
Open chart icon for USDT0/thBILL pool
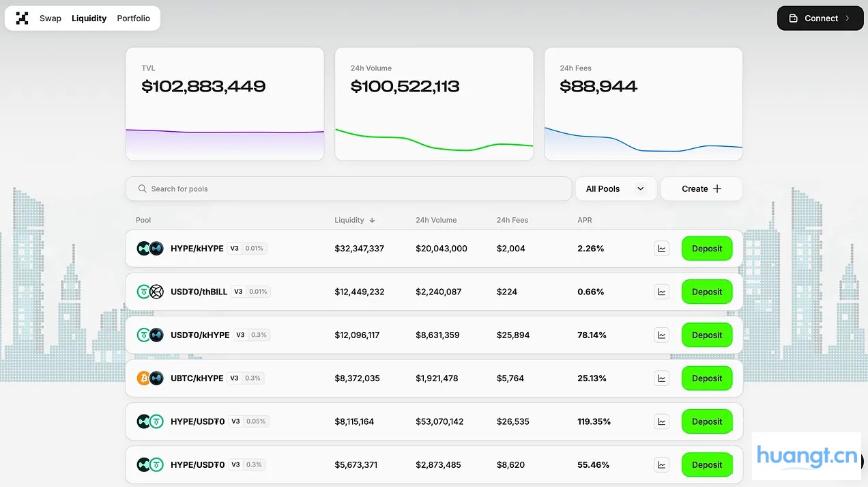coord(661,292)
